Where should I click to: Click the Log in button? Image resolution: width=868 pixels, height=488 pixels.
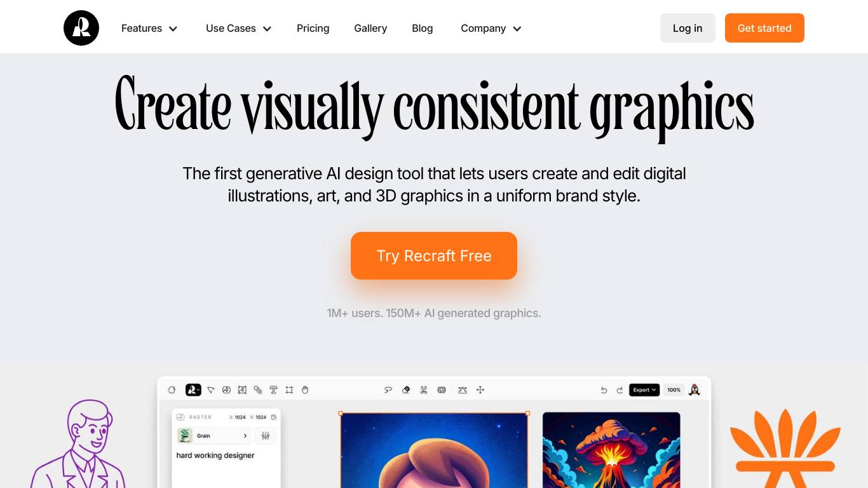(x=688, y=29)
